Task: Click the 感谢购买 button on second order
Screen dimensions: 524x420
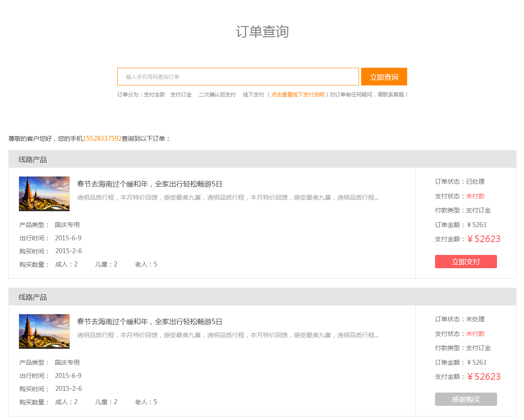Action: click(466, 399)
